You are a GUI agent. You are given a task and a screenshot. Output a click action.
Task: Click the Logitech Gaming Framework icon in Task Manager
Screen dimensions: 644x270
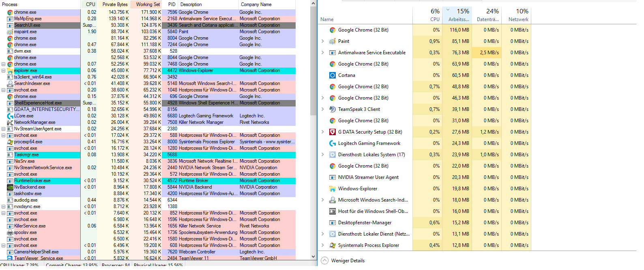tap(333, 143)
